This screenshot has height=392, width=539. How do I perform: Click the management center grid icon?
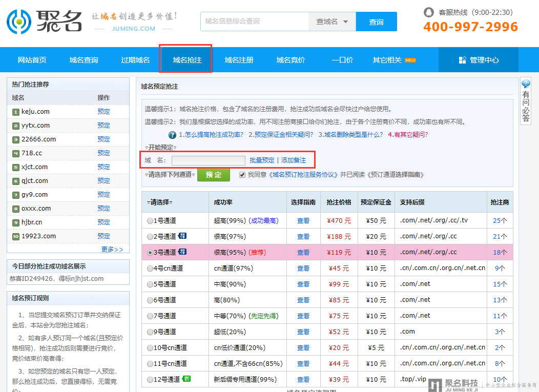[x=462, y=60]
